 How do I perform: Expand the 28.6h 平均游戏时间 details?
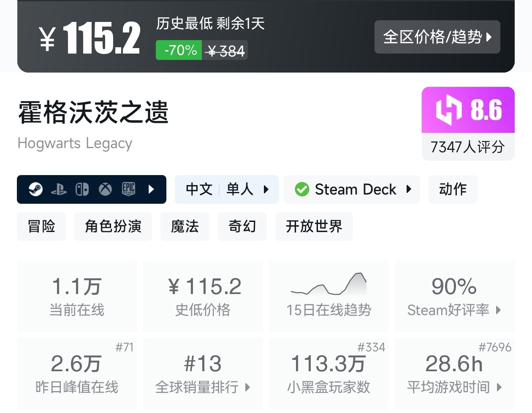pos(454,373)
